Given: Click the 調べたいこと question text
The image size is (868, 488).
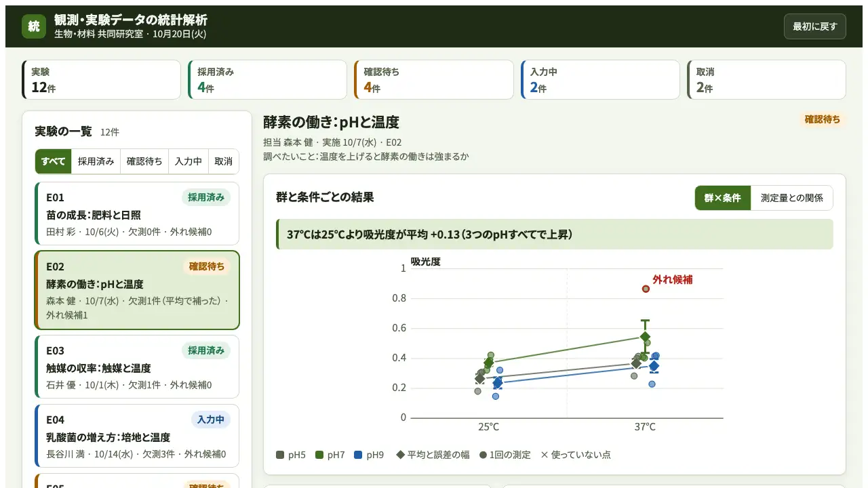Looking at the screenshot, I should (366, 157).
